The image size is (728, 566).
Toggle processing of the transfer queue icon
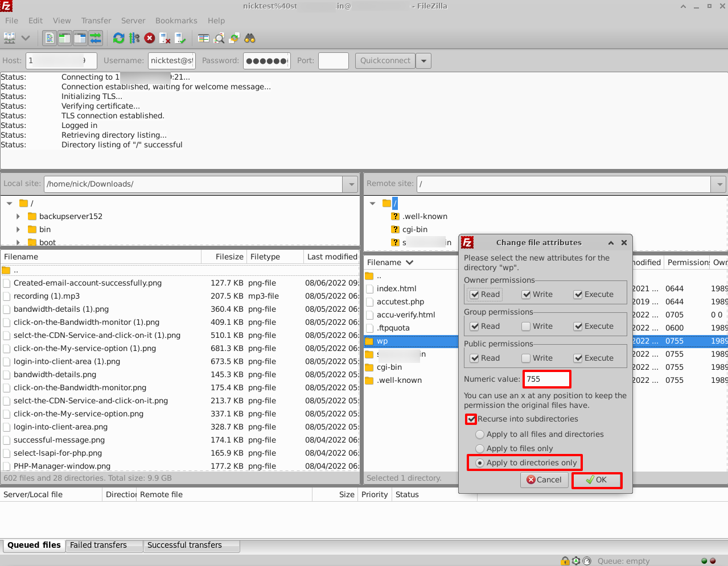pos(134,38)
